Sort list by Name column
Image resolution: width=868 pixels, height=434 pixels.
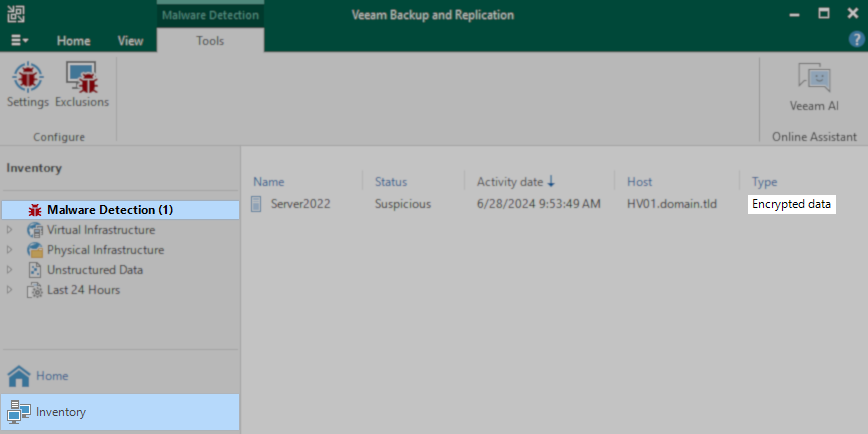click(x=268, y=182)
